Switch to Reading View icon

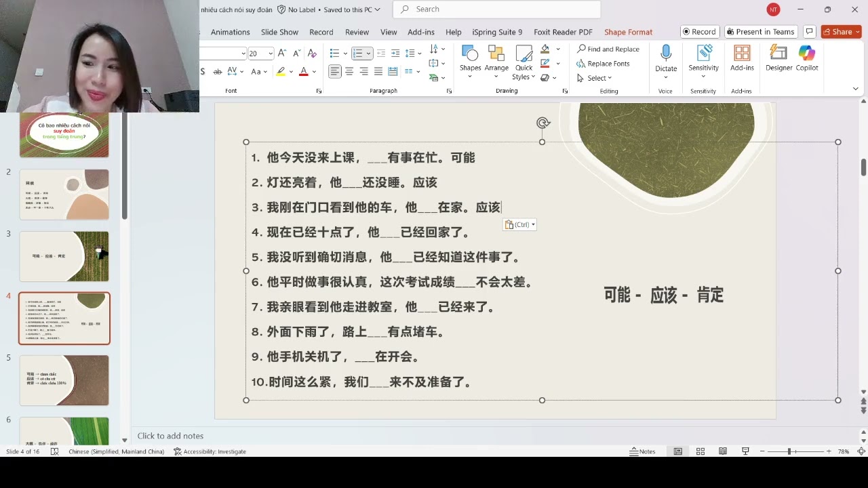(x=723, y=451)
